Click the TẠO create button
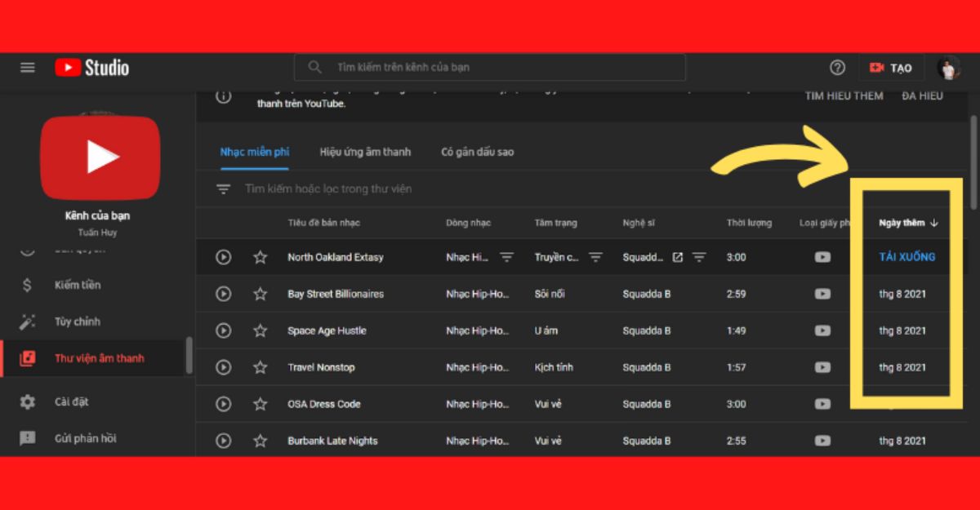 click(x=891, y=68)
